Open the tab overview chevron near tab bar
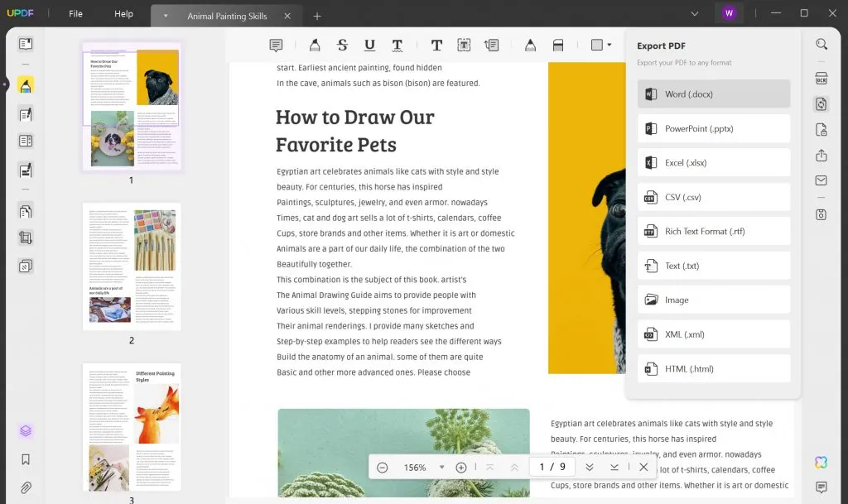The height and width of the screenshot is (504, 848). 696,13
